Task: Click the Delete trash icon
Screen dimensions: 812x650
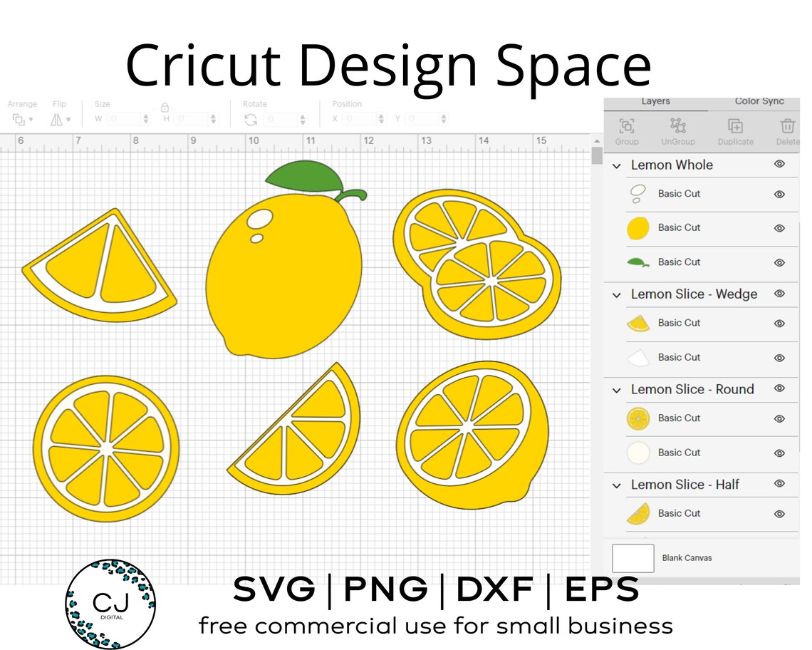Action: (787, 125)
